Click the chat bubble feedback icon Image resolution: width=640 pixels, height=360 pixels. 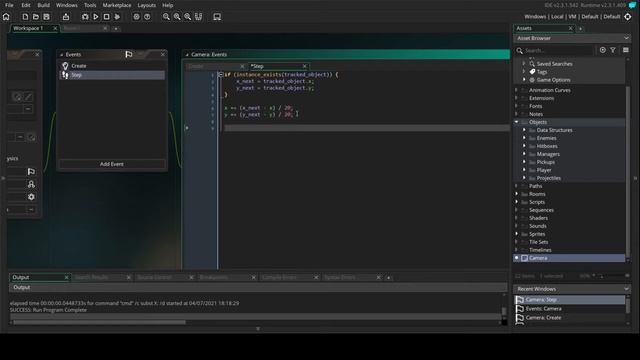[x=632, y=5]
